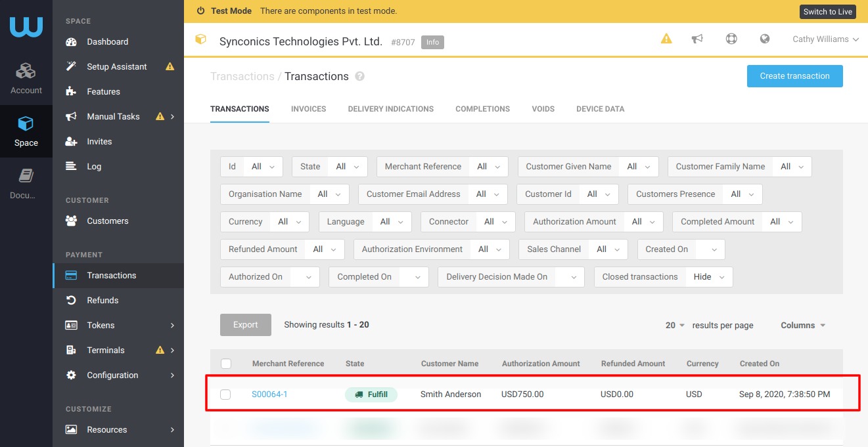The image size is (868, 447).
Task: Open the Cathy Williams user menu
Action: pos(825,39)
